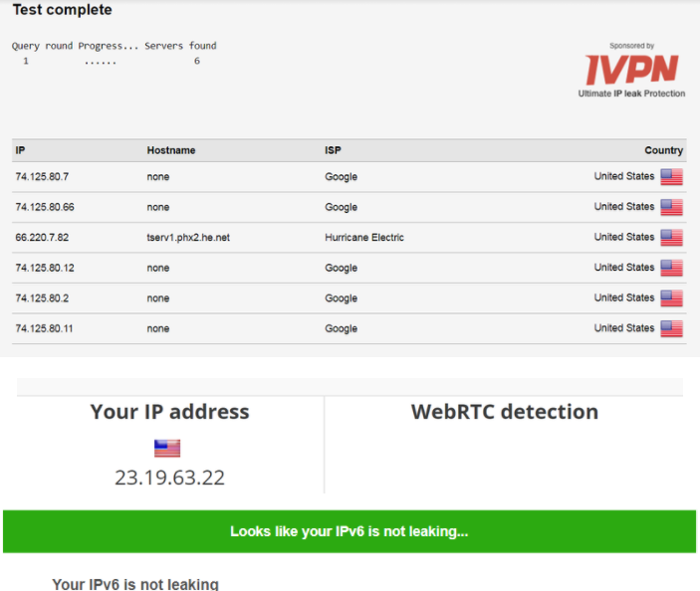Viewport: 700px width, 591px height.
Task: Click 'United States' in the 66.220.7.82 row
Action: (x=624, y=237)
